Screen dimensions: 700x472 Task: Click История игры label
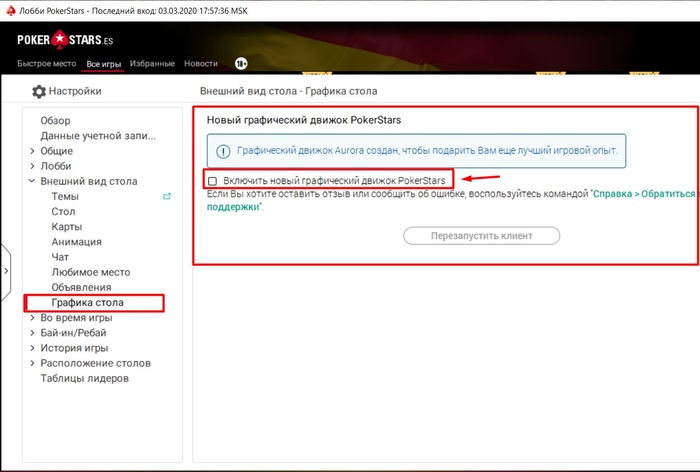point(75,348)
